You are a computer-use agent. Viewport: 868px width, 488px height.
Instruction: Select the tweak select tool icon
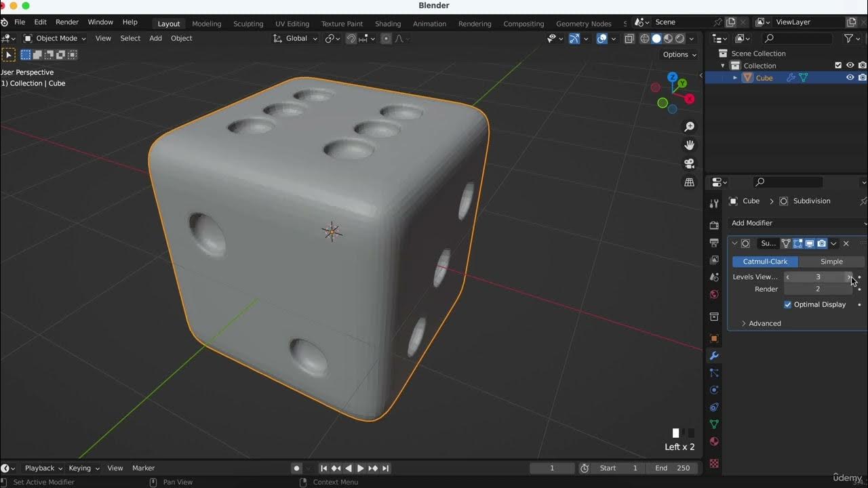pos(8,55)
